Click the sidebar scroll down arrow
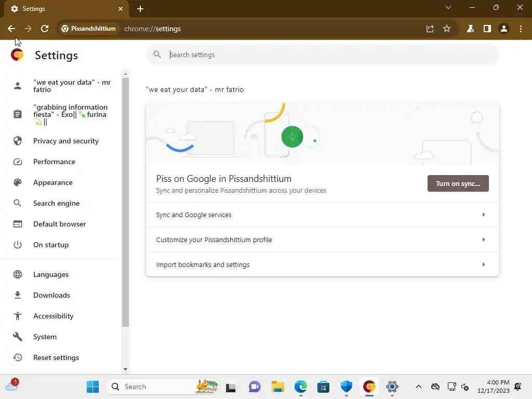This screenshot has width=532, height=399. (x=126, y=369)
